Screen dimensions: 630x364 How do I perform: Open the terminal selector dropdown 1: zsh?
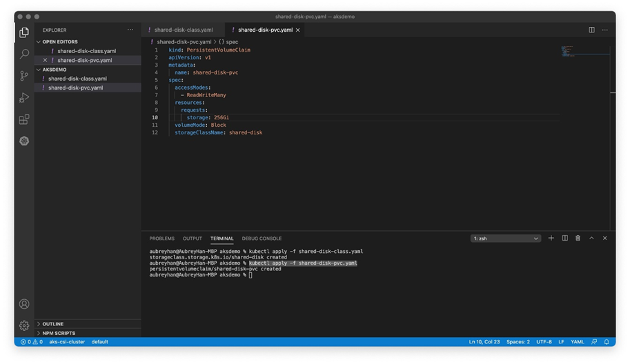(x=505, y=239)
